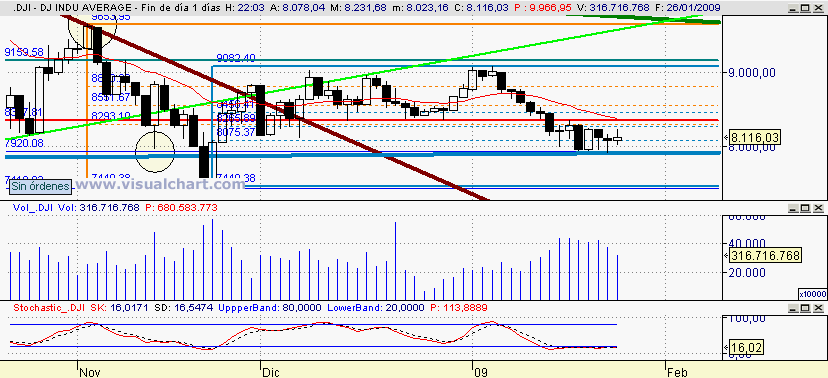Minimize the Vol_.DJI volume panel
Screen dimensions: 828x378
794,208
